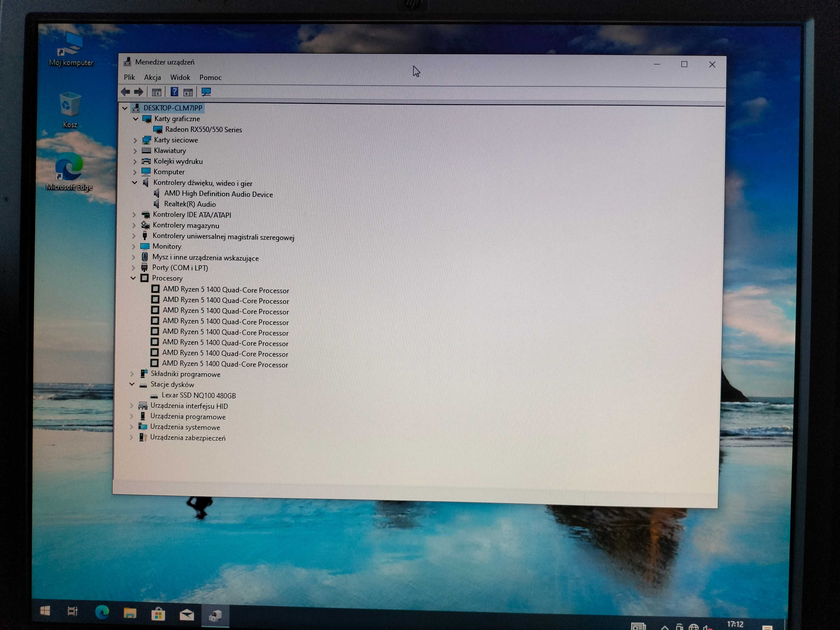Expand the Karty sieciowe branch
The image size is (840, 630).
135,140
